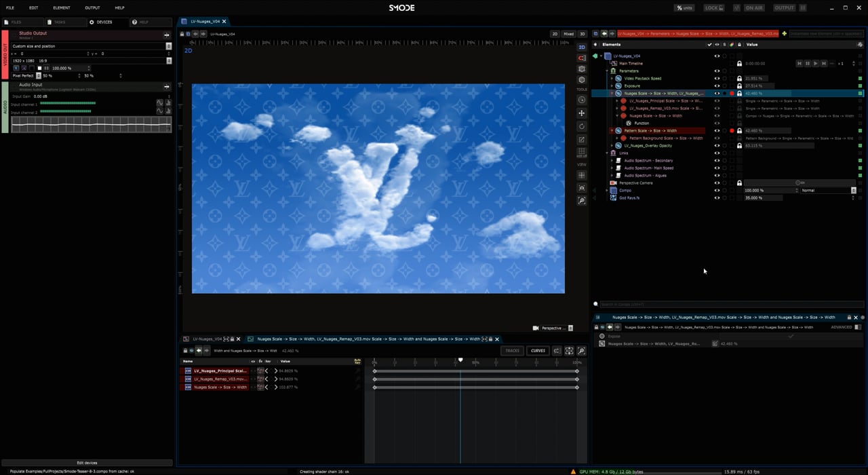Click the LOCK button in top bar
The width and height of the screenshot is (868, 475).
pos(713,7)
